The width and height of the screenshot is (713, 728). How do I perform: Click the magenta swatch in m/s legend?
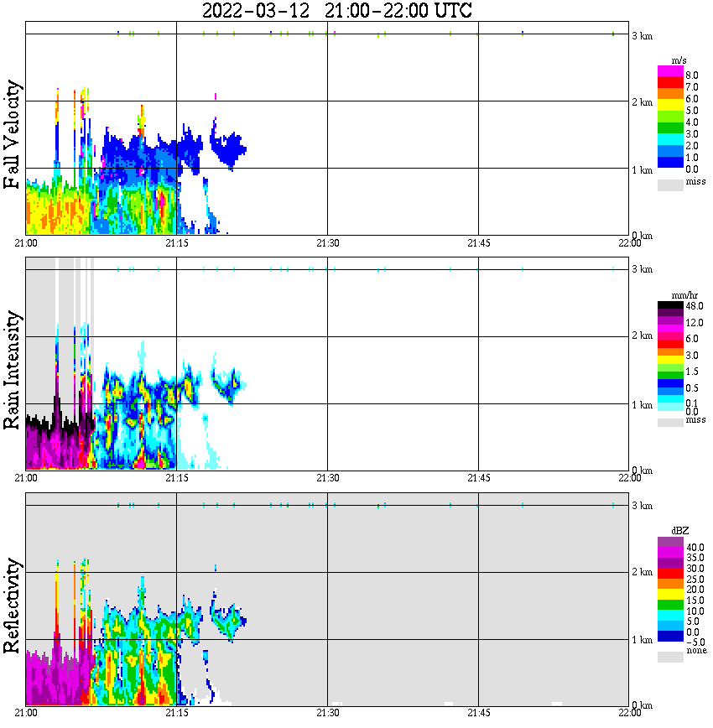[670, 71]
